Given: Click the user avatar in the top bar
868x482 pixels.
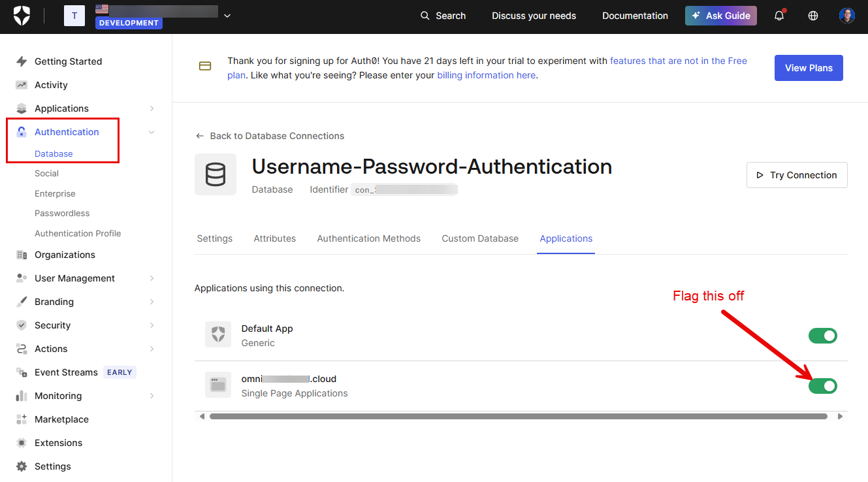Looking at the screenshot, I should [x=847, y=16].
